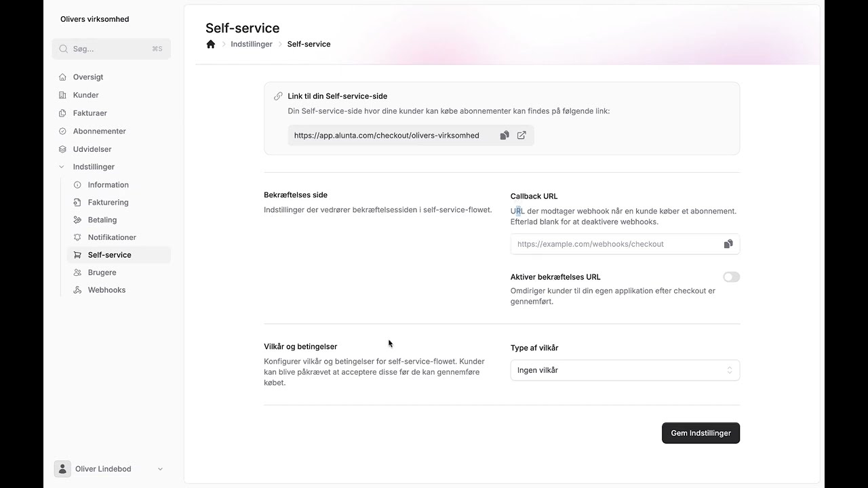Image resolution: width=868 pixels, height=488 pixels.
Task: Click the Fakturering icon in sidebar
Action: [77, 203]
